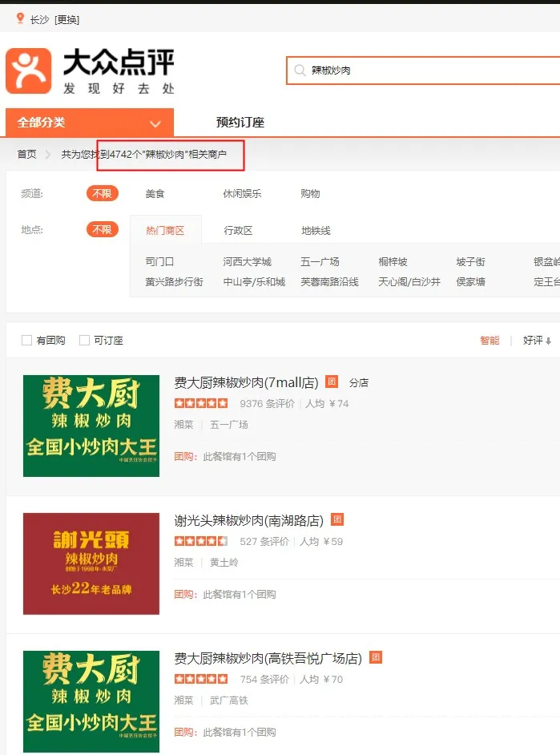The width and height of the screenshot is (560, 755).
Task: Click the star rating of 谢光头辣椒炒肉
Action: point(201,541)
